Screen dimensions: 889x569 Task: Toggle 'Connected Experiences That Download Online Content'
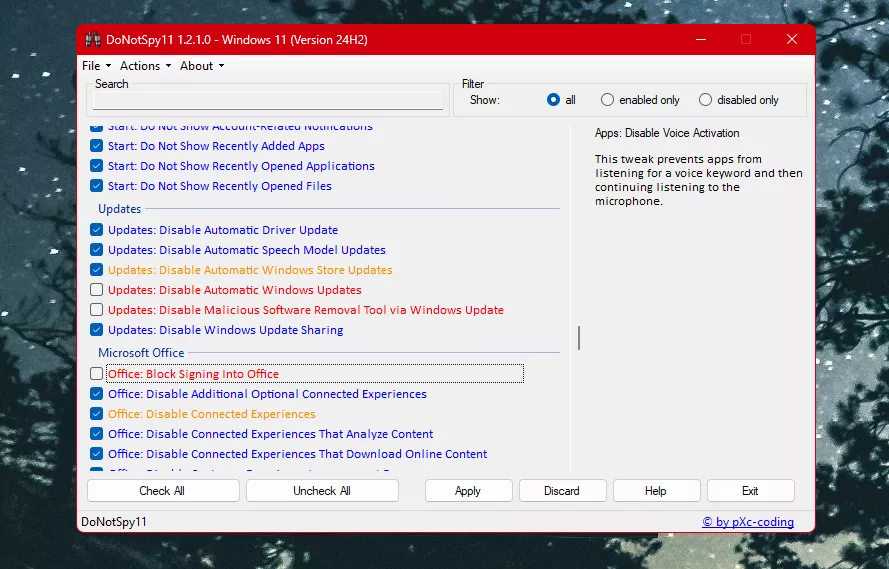coord(96,453)
